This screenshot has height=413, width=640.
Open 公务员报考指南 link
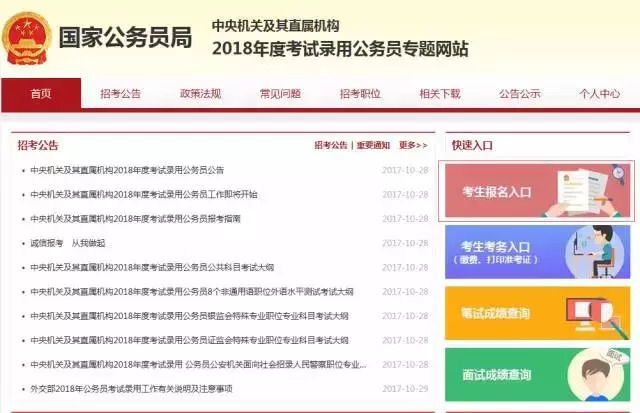tap(136, 219)
